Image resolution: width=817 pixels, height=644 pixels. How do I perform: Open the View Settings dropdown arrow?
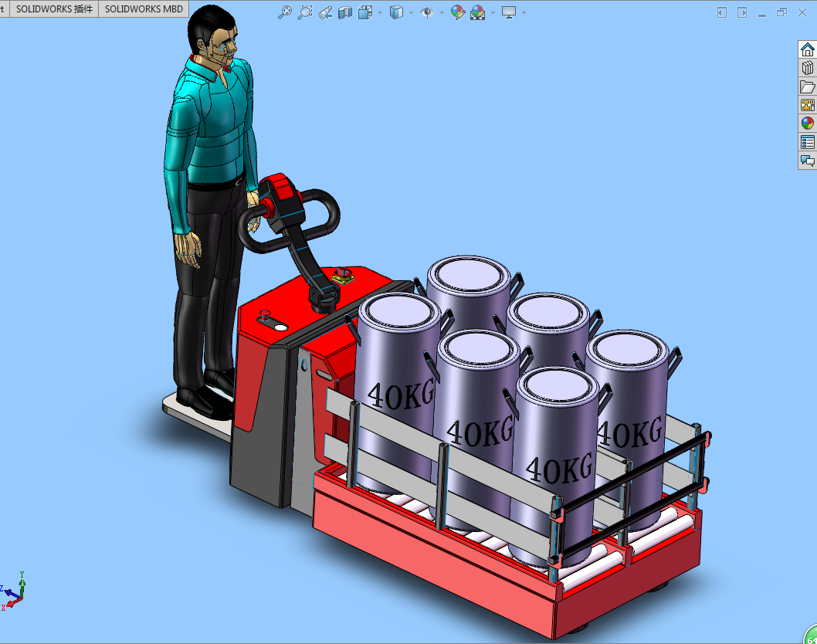524,12
